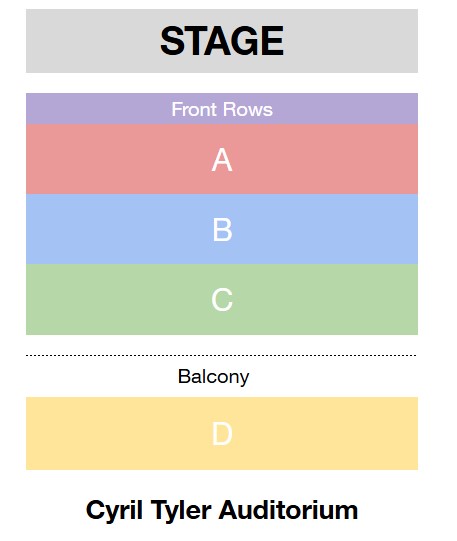The height and width of the screenshot is (541, 457).
Task: Select the red section A seating area
Action: pyautogui.click(x=222, y=159)
